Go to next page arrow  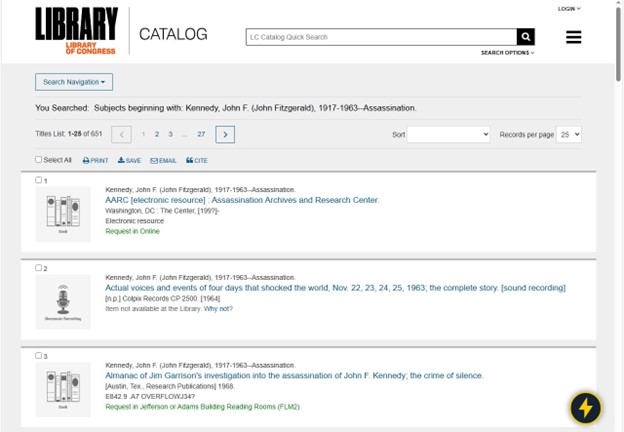(x=225, y=134)
